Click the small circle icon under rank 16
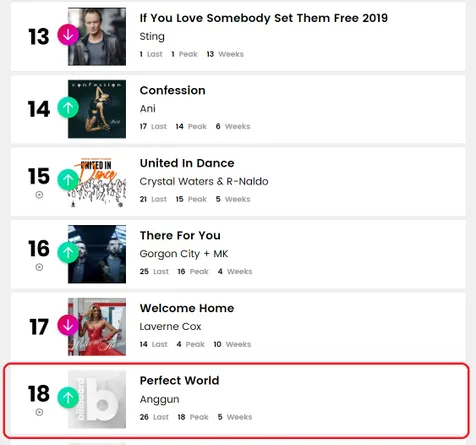 (x=39, y=267)
